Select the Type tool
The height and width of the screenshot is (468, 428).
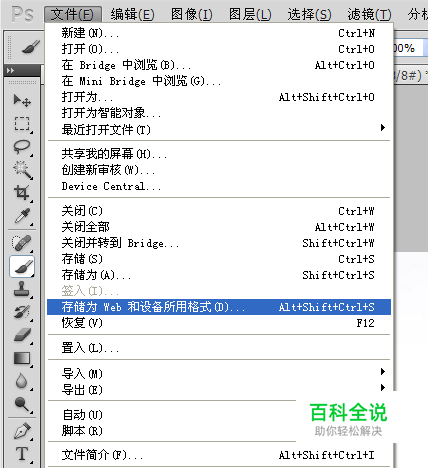(x=22, y=454)
